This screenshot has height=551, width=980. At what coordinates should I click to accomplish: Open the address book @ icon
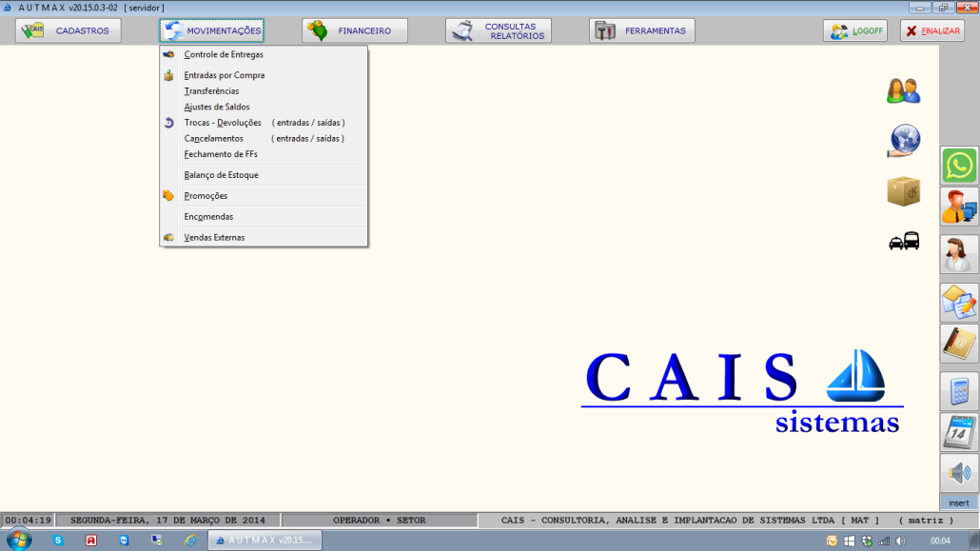point(959,344)
